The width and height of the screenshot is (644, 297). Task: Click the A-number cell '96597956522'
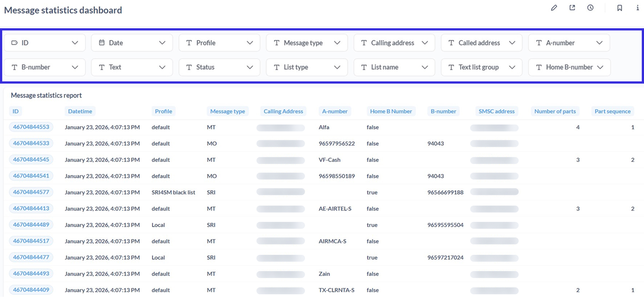[x=337, y=144]
